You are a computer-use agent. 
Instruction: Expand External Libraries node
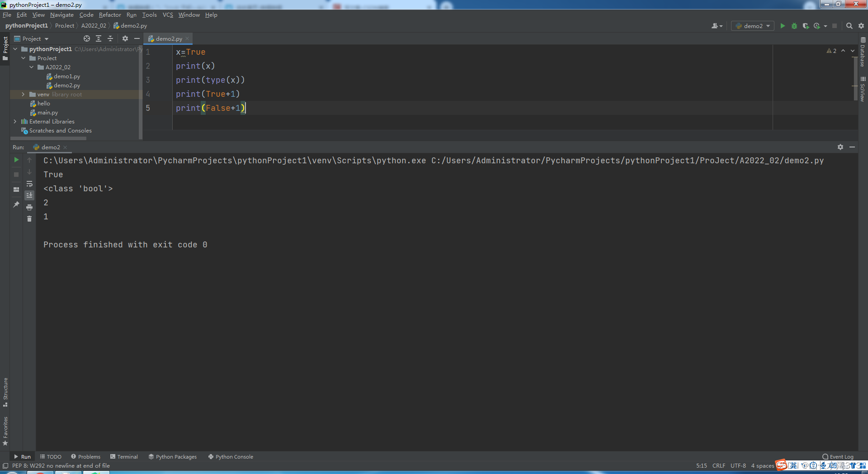pyautogui.click(x=15, y=121)
